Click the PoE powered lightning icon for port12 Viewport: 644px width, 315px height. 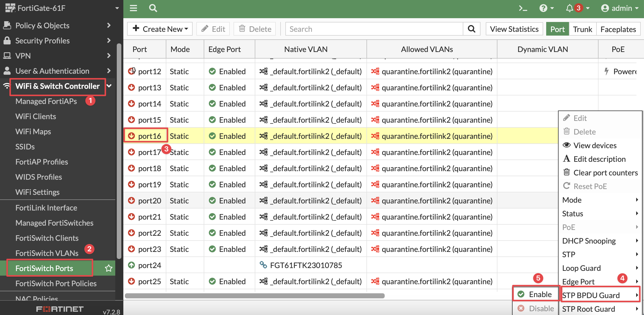coord(606,71)
